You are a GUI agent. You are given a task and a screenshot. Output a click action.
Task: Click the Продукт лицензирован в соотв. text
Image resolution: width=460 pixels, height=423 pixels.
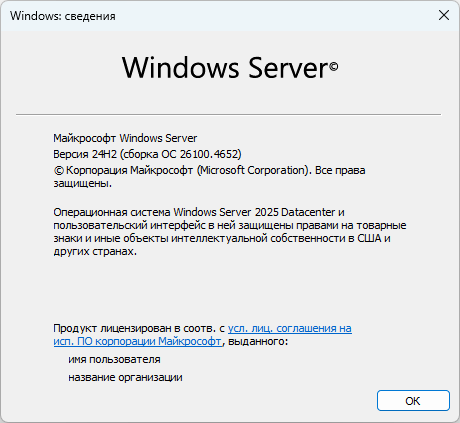click(x=135, y=328)
